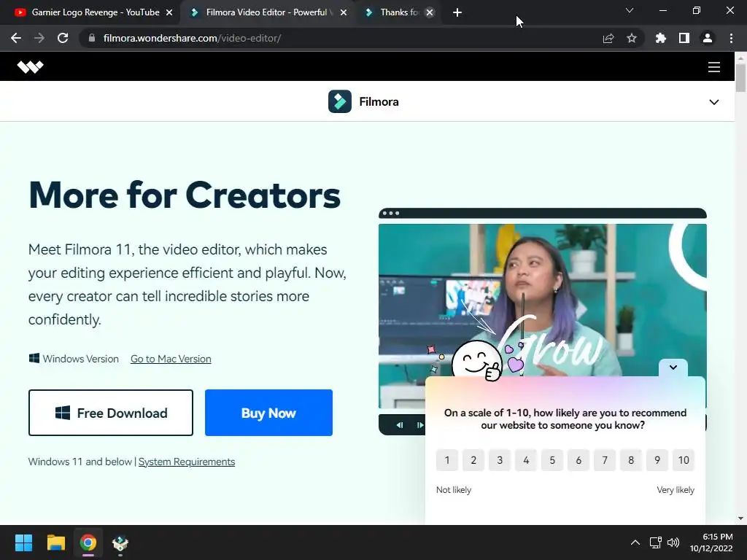
Task: Click the Filmora product logo icon
Action: tap(340, 101)
